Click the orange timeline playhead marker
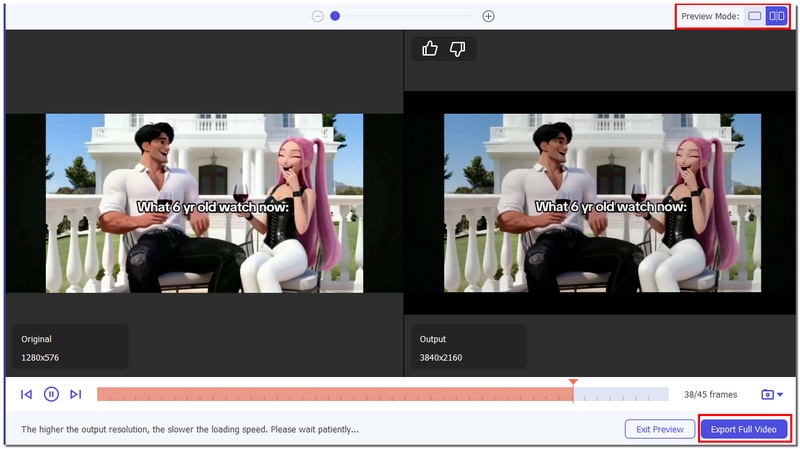Image resolution: width=800 pixels, height=449 pixels. pos(573,383)
